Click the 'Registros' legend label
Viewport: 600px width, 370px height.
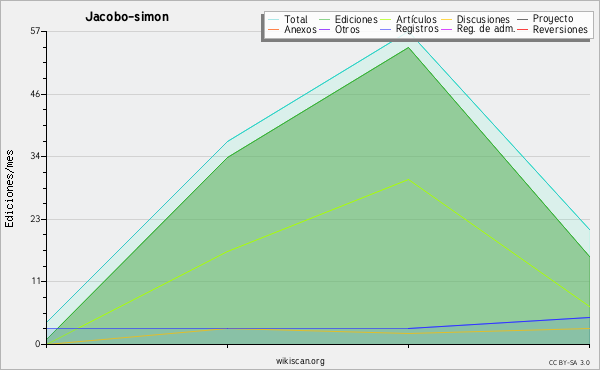(417, 29)
